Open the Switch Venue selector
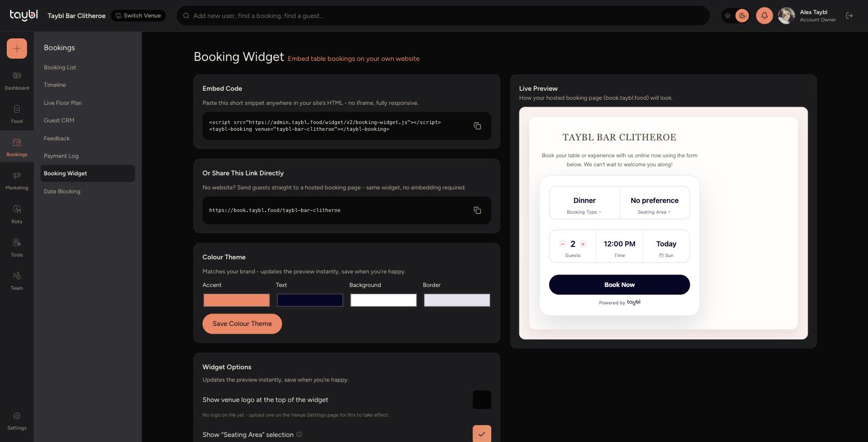Screen dimensions: 868x442 pyautogui.click(x=138, y=16)
